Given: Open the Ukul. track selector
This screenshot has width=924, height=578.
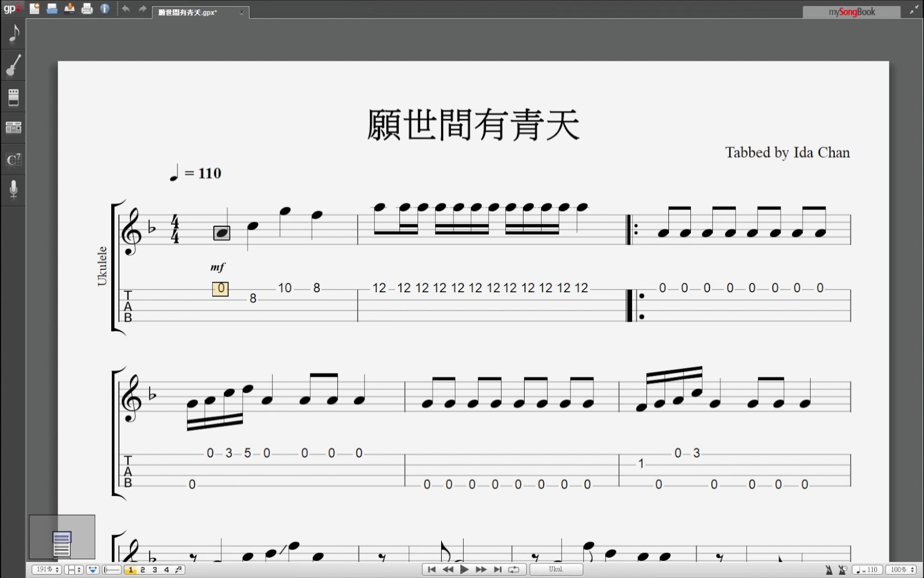Looking at the screenshot, I should (x=556, y=569).
